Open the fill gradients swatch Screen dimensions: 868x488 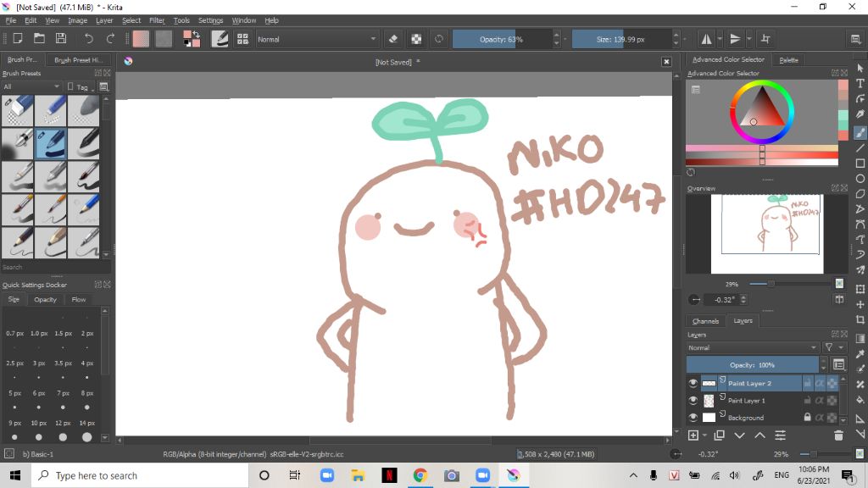(x=141, y=39)
